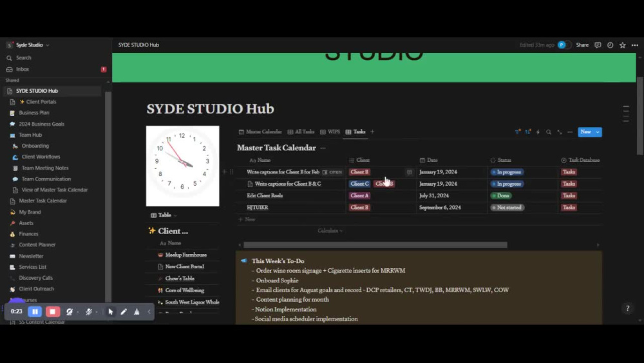
Task: Open the New button dropdown arrow
Action: coord(598,132)
